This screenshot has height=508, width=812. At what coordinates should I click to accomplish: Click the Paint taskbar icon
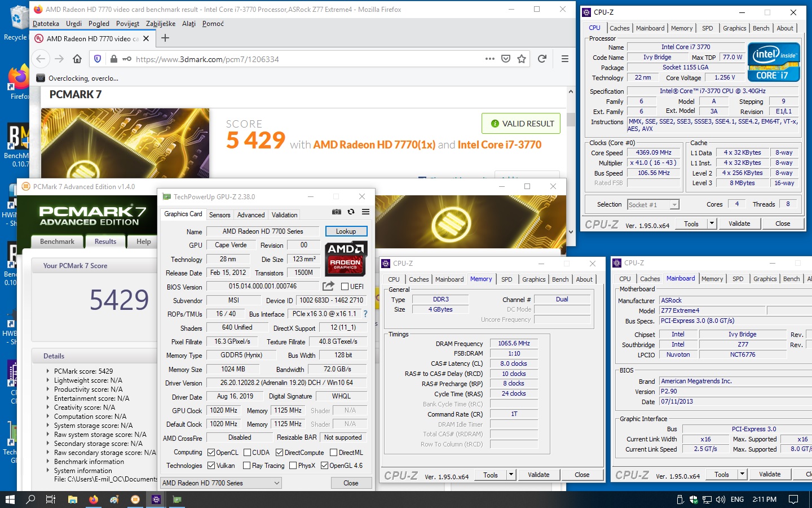[114, 499]
